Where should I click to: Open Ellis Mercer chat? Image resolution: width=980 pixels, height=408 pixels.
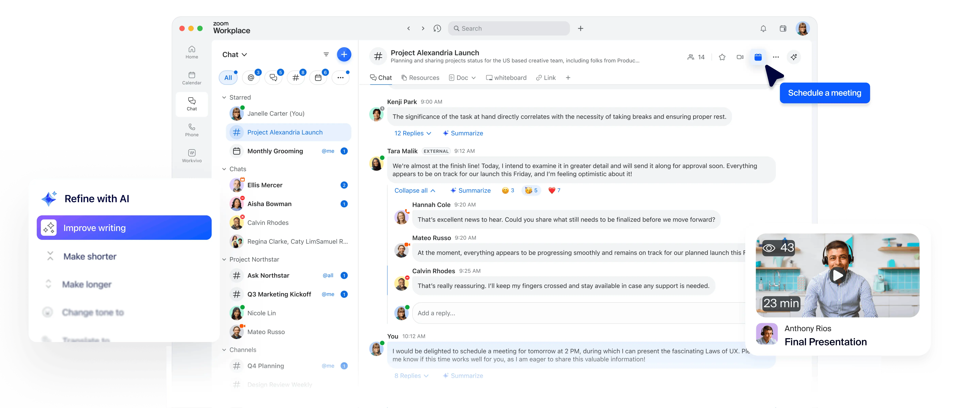[288, 185]
